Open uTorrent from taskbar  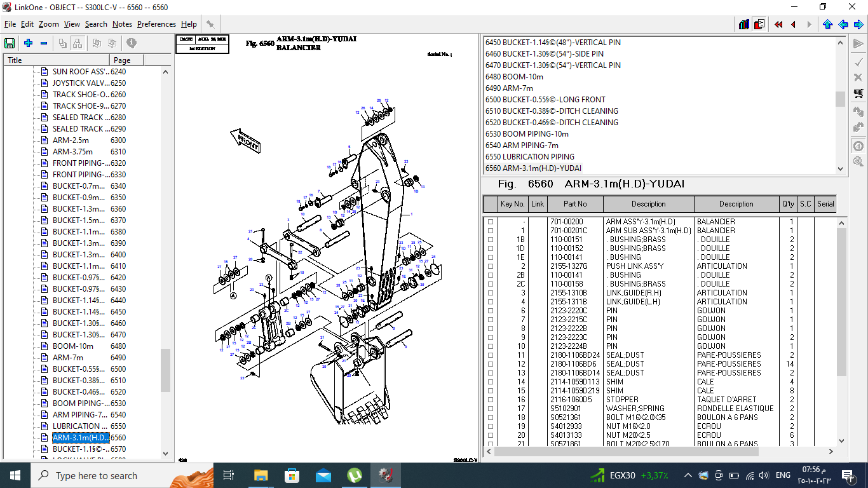click(x=354, y=475)
